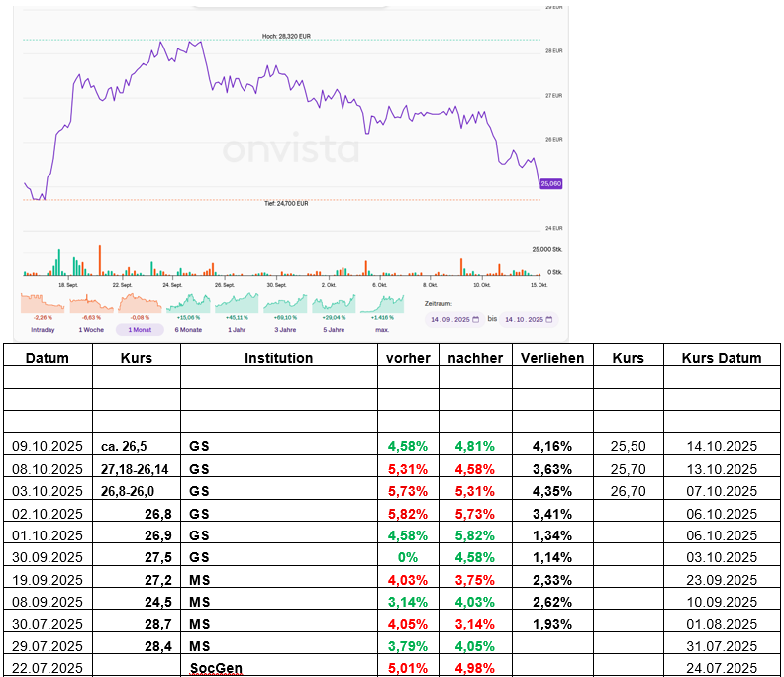Click the Tief 24,700 EUR line label
Viewport: 784px width, 677px height.
point(286,204)
